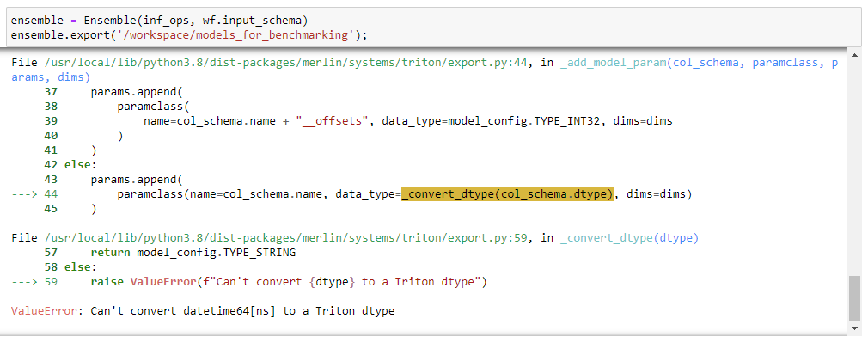Click line 37 params.append(
Image resolution: width=868 pixels, height=343 pixels.
137,91
